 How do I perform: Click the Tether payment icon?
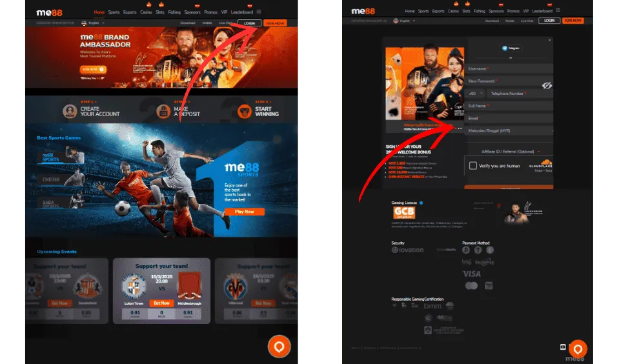click(x=478, y=250)
